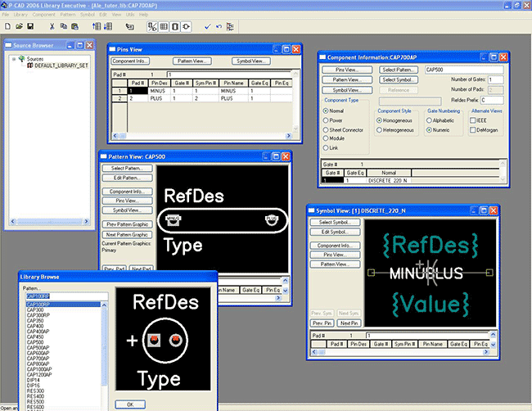
Task: Click the blue checkmark Validate icon
Action: pyautogui.click(x=208, y=26)
